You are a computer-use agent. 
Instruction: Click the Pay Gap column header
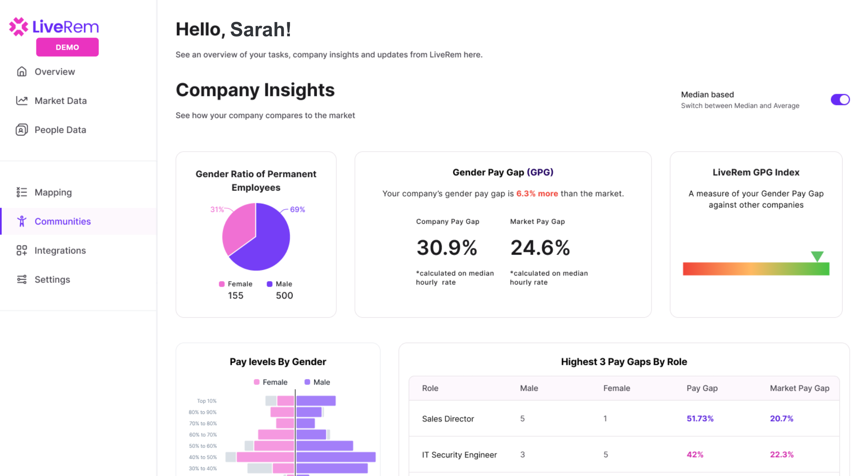coord(702,388)
